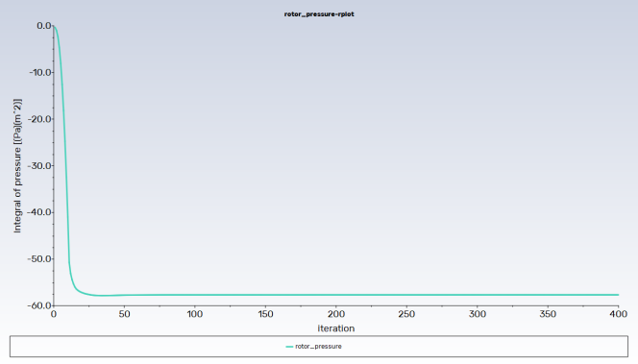Click the x-axis tick label 250
The image size is (638, 364).
[x=406, y=314]
